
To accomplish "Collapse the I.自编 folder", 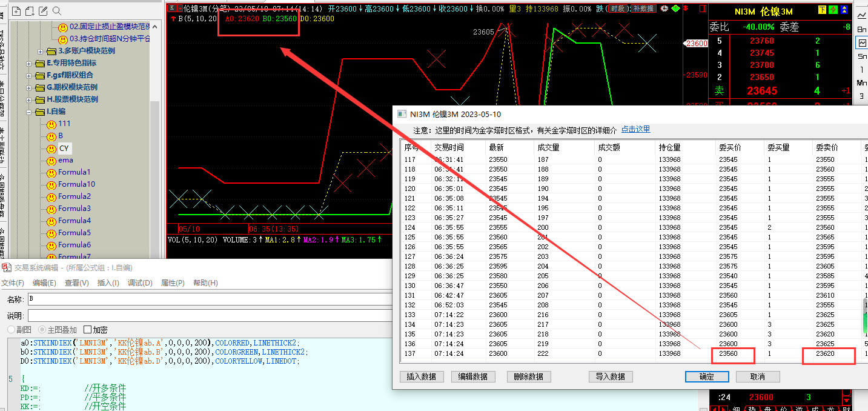I will 30,112.
